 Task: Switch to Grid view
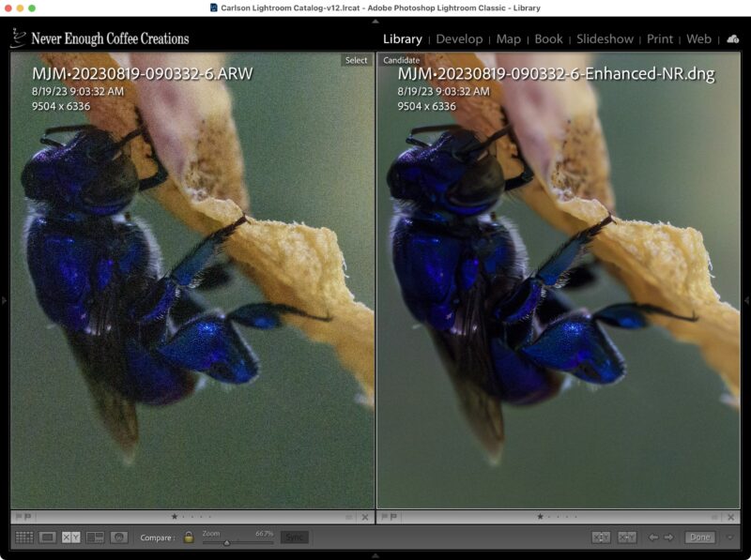click(x=24, y=537)
